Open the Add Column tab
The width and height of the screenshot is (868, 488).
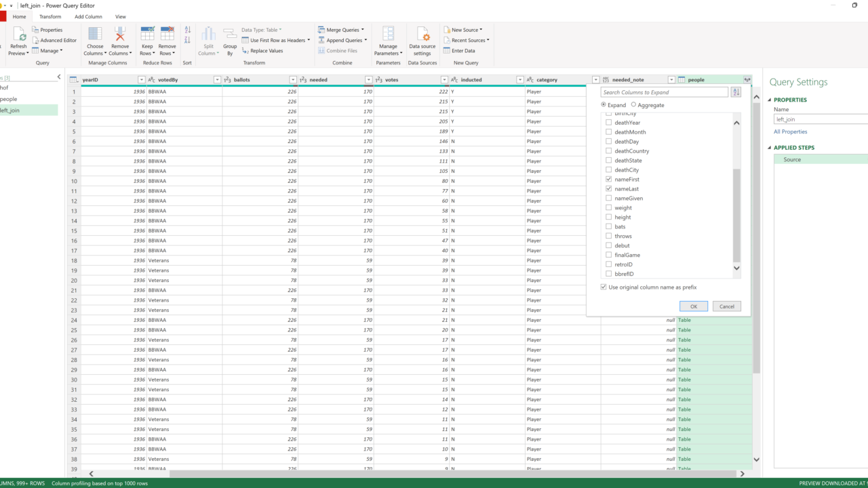tap(88, 16)
